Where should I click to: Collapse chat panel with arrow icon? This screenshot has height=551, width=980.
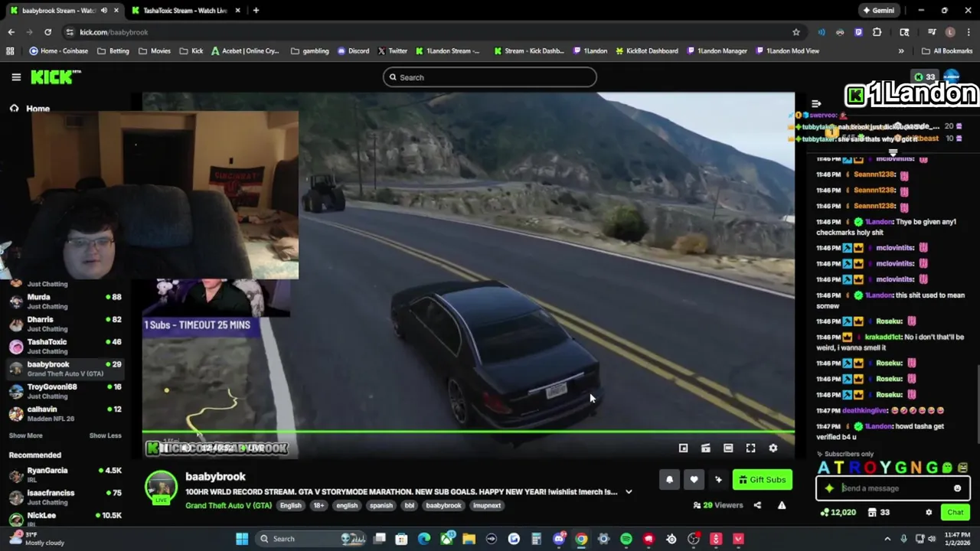[x=816, y=103]
